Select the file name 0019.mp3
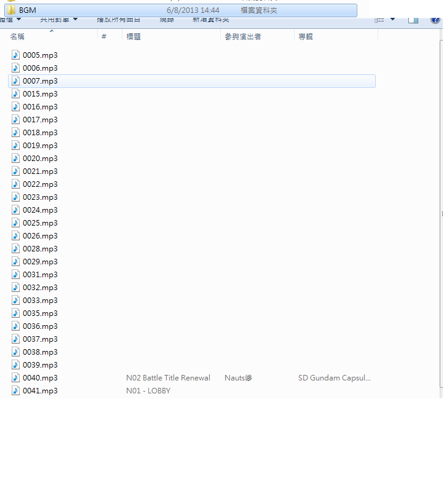The image size is (444, 504). pyautogui.click(x=40, y=146)
